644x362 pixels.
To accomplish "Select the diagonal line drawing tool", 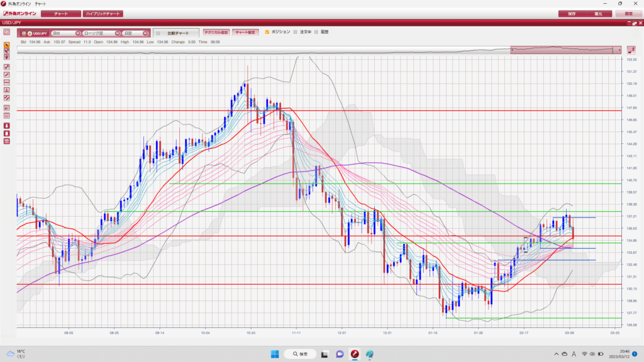I will pos(6,75).
